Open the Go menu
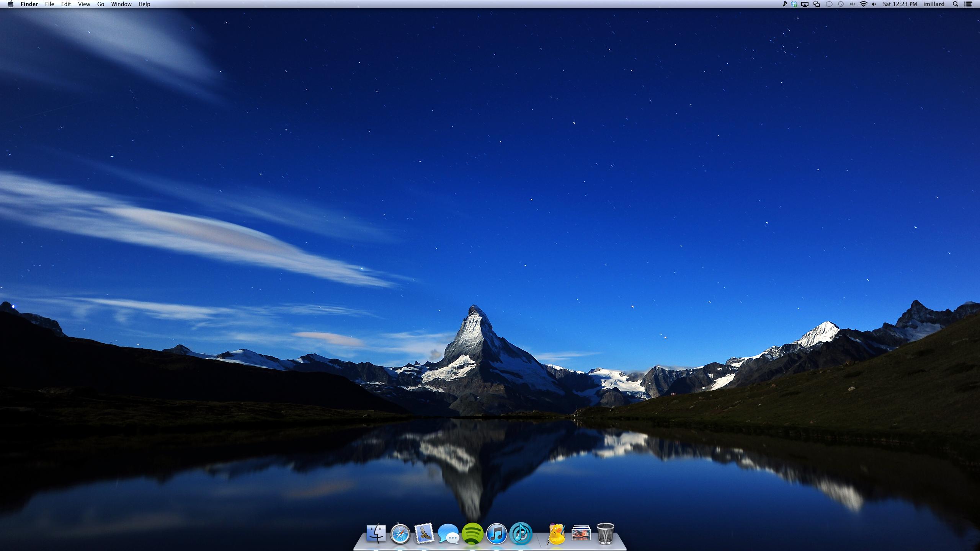 (x=101, y=4)
